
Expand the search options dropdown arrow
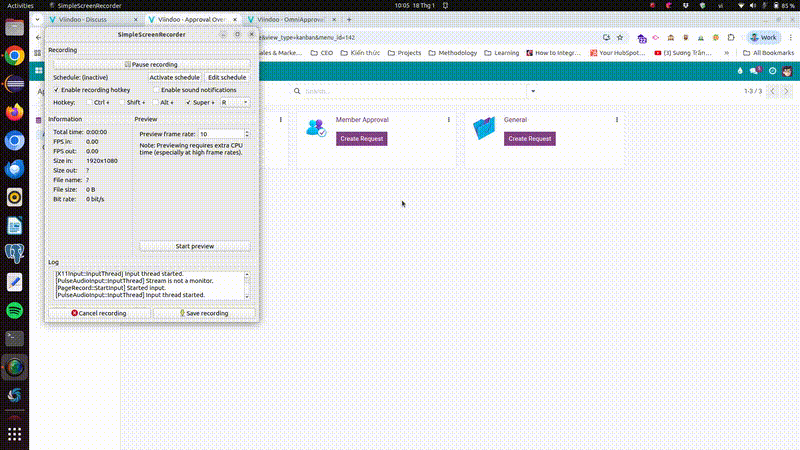(x=532, y=91)
